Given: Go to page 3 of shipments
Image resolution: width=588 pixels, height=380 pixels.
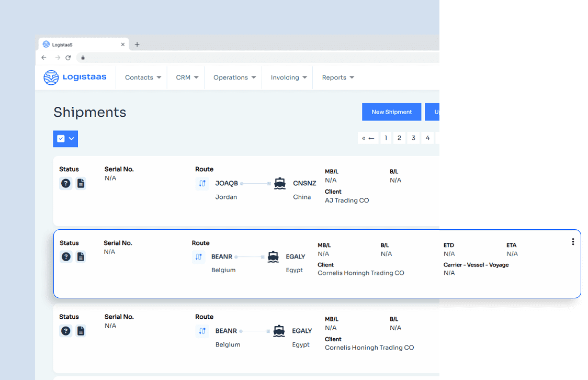Looking at the screenshot, I should [x=413, y=138].
